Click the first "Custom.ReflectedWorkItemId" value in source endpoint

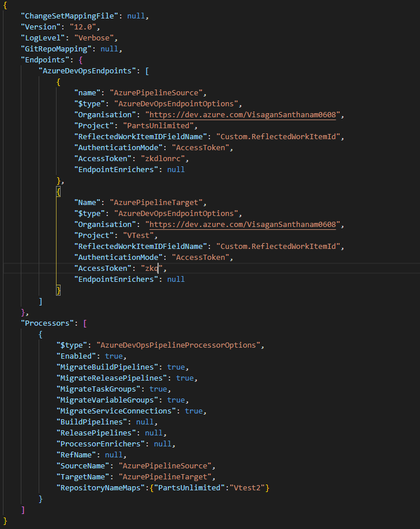(x=278, y=137)
